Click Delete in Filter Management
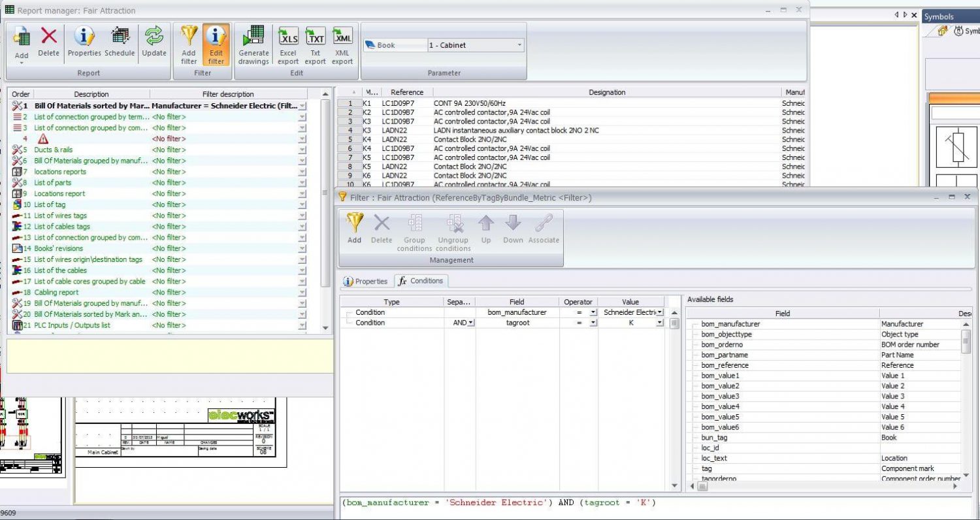Viewport: 980px width, 520px height. [382, 229]
